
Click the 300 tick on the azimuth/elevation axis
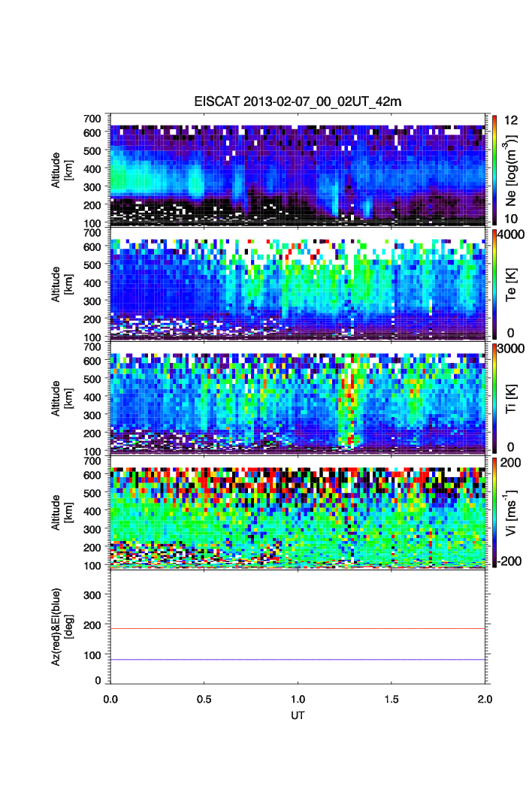pyautogui.click(x=92, y=594)
